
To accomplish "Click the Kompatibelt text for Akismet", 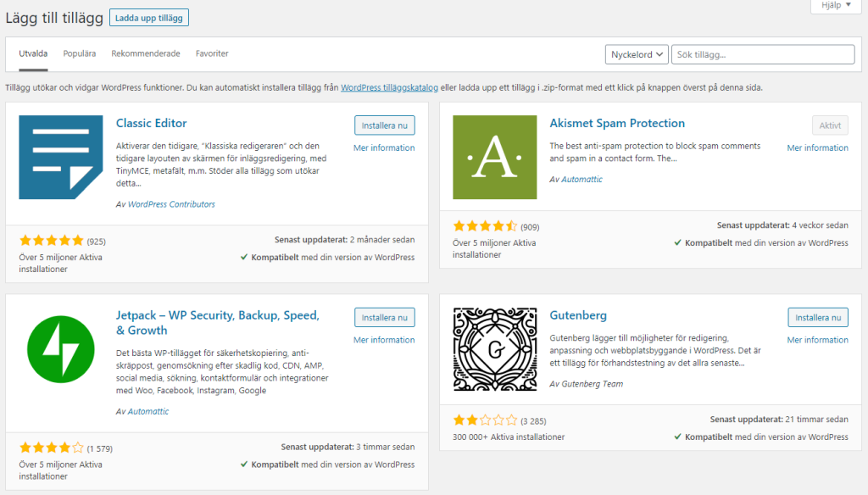I will click(761, 243).
